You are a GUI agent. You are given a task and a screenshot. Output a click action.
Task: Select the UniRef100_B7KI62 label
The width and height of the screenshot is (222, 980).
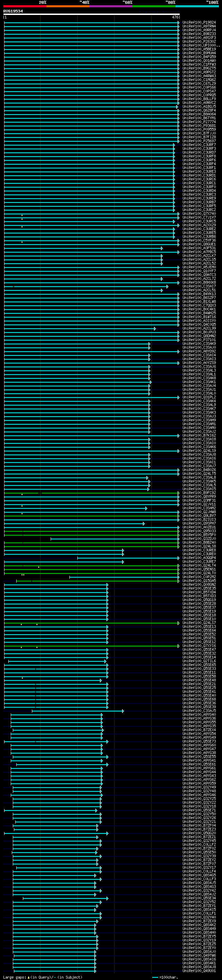coord(199,435)
